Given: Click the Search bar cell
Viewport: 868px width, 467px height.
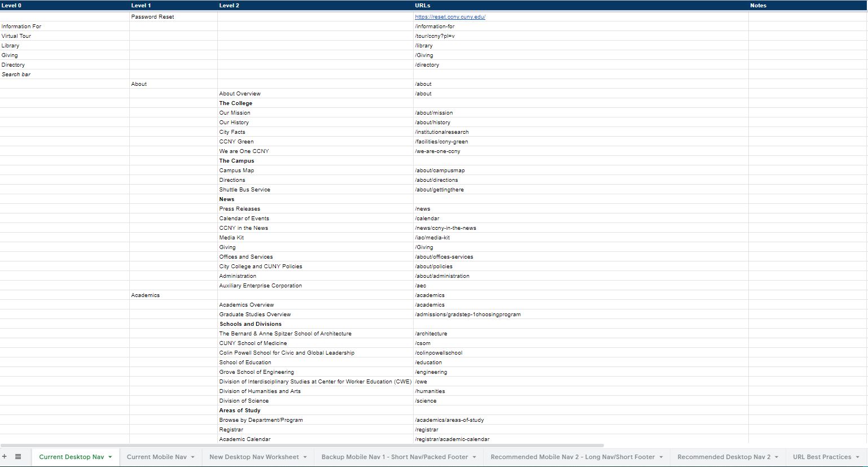Looking at the screenshot, I should coord(65,75).
